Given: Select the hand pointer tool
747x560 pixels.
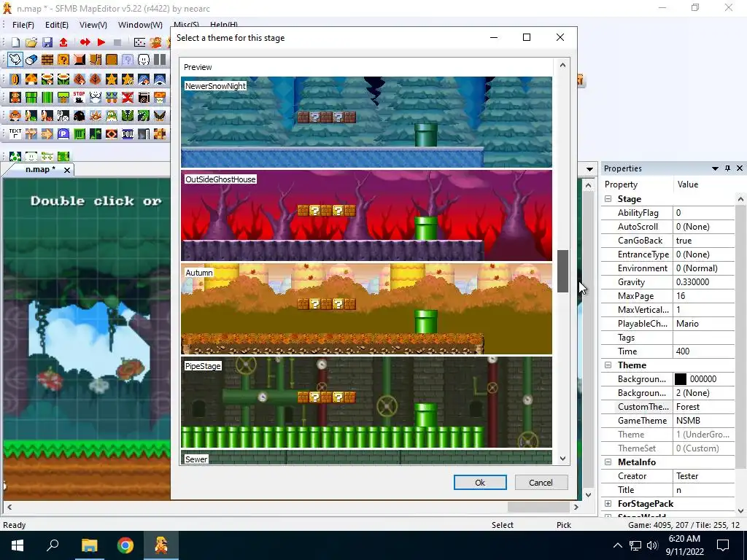Looking at the screenshot, I should pyautogui.click(x=15, y=60).
